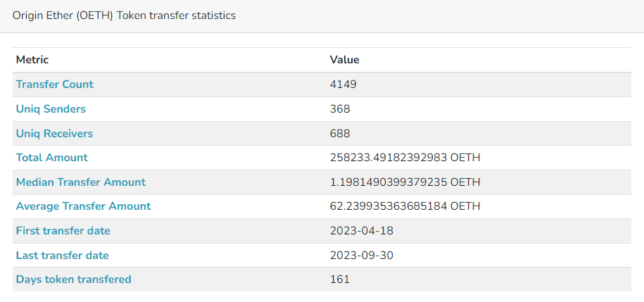Click the Total Amount metric link
Image resolution: width=644 pixels, height=302 pixels.
pos(52,158)
